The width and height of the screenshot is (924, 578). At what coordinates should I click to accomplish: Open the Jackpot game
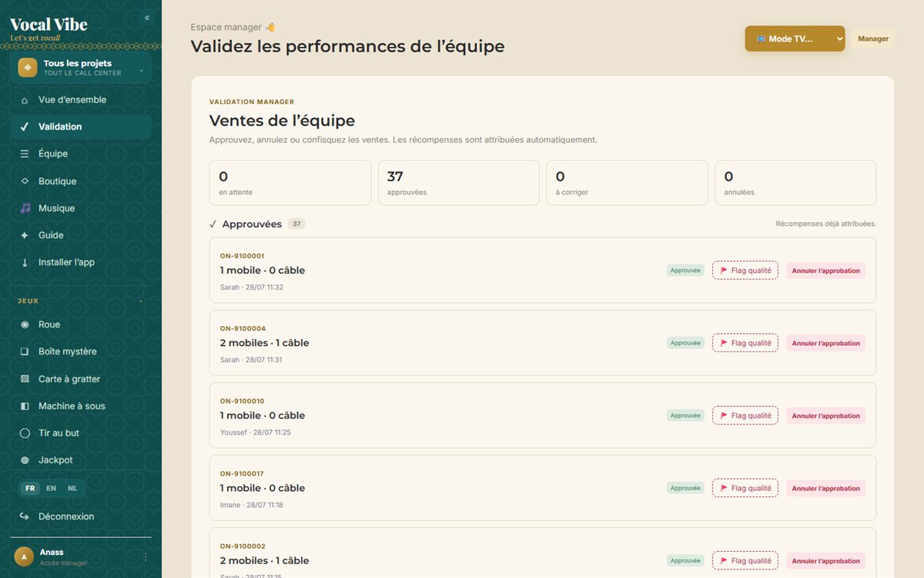coord(81,460)
